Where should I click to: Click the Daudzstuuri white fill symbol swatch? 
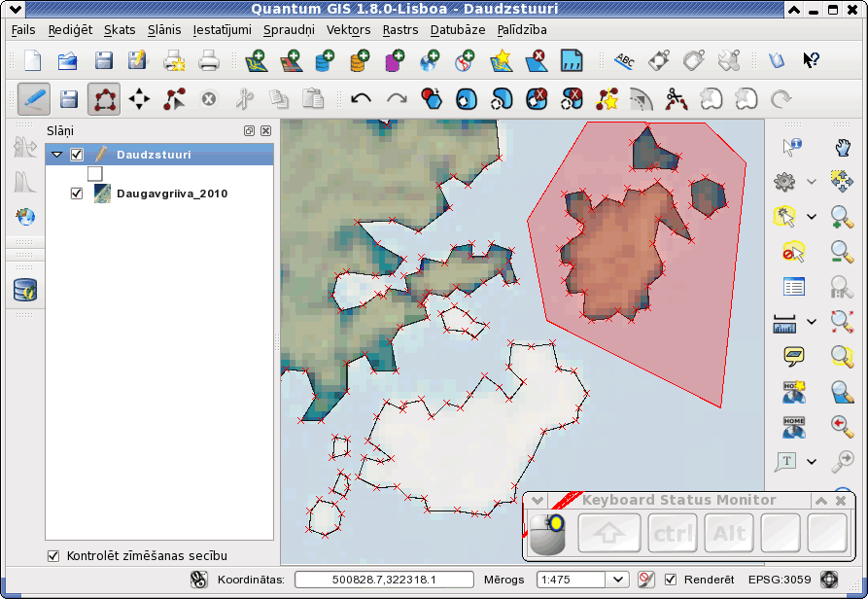point(94,174)
